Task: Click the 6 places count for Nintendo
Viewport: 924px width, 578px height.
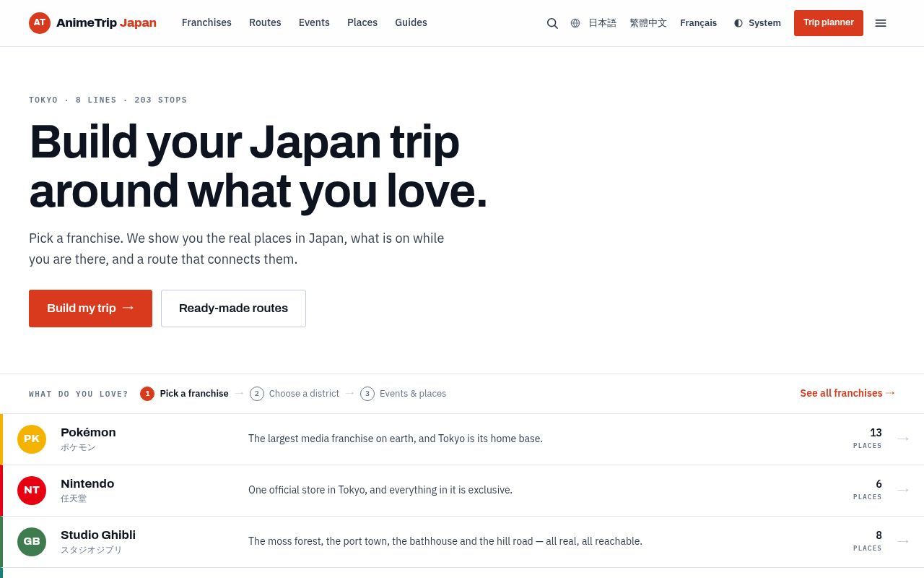Action: coord(868,489)
